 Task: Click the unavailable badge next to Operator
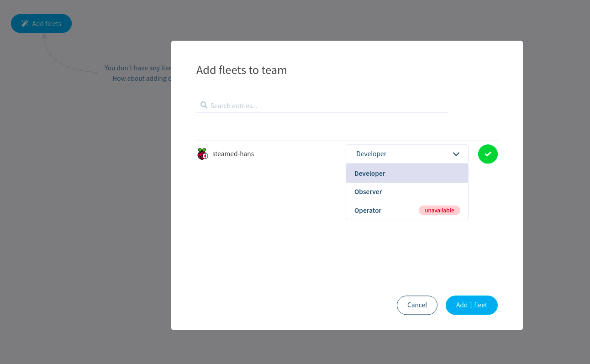tap(439, 210)
